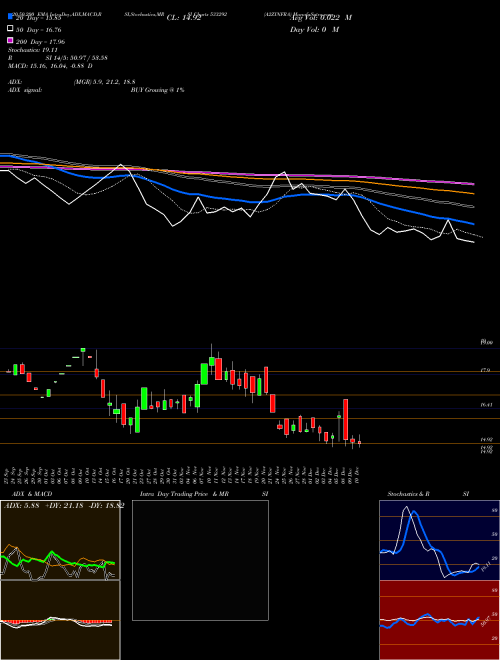Select the '50 Day = 16.76' label
The width and height of the screenshot is (500, 660).
(39, 30)
